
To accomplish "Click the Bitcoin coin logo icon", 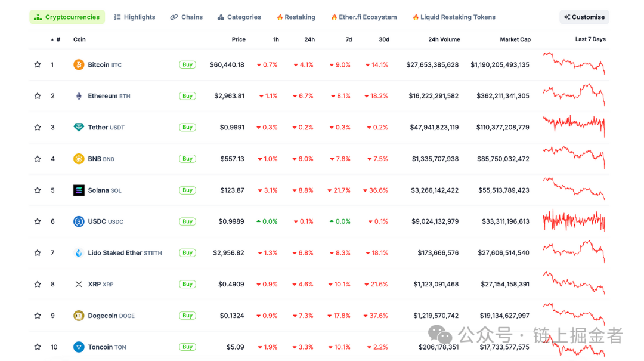I will (x=79, y=64).
